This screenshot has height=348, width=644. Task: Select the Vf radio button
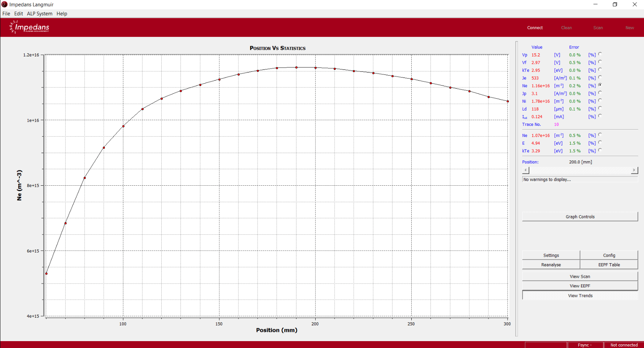tap(600, 62)
